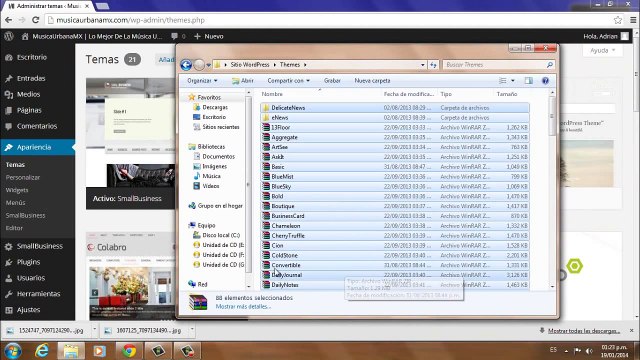
Task: Change view with the Explorer view icon
Action: tap(503, 81)
